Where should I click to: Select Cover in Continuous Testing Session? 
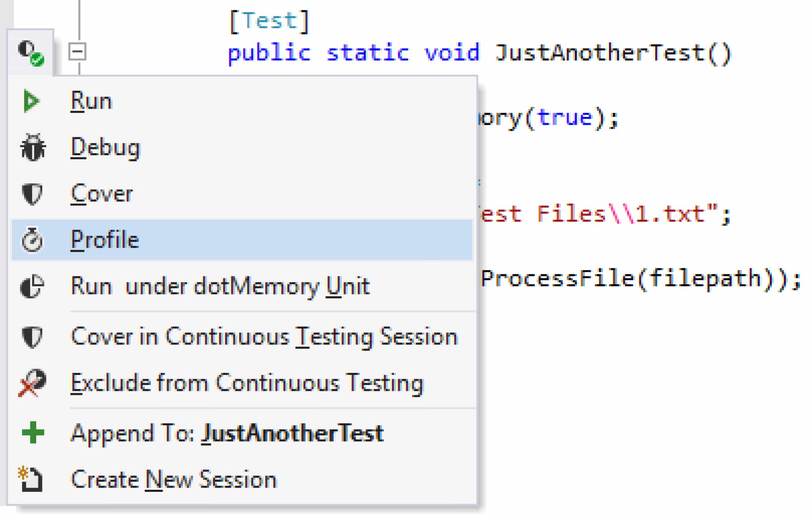tap(265, 336)
